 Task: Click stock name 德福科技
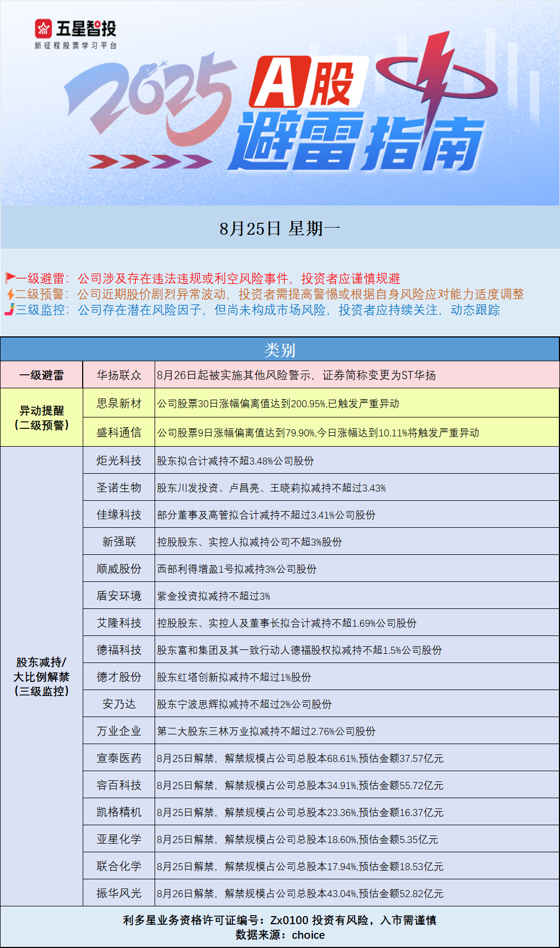click(x=119, y=650)
